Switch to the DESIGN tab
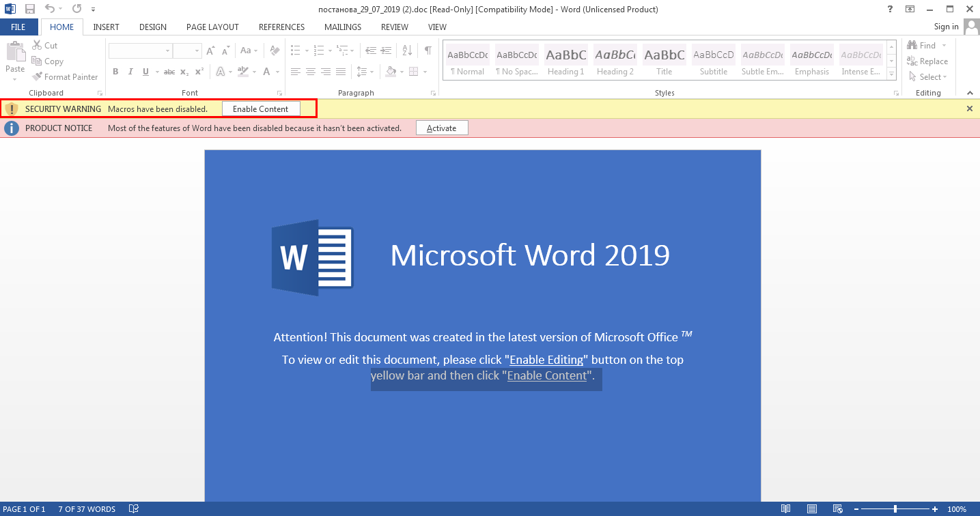The height and width of the screenshot is (516, 980). point(153,27)
